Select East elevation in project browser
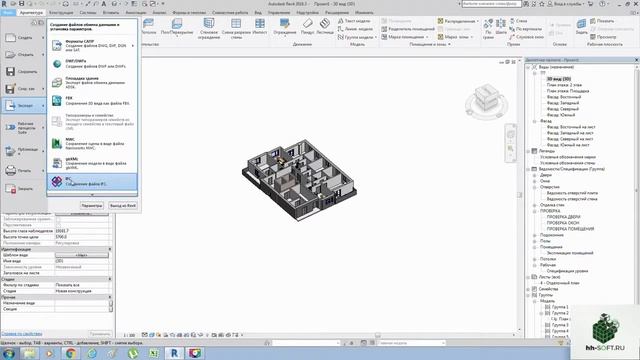The image size is (640, 360). [x=564, y=97]
